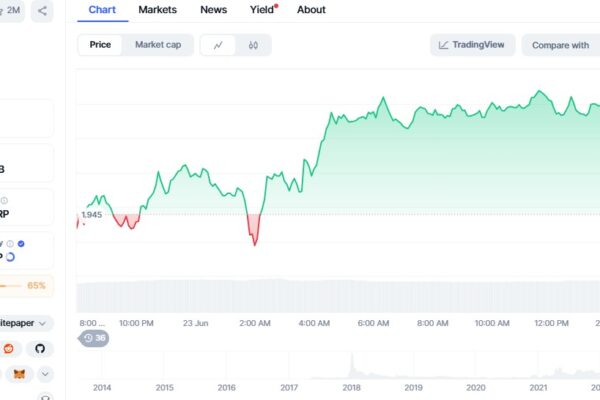Click the 23 Jun axis label

[196, 323]
